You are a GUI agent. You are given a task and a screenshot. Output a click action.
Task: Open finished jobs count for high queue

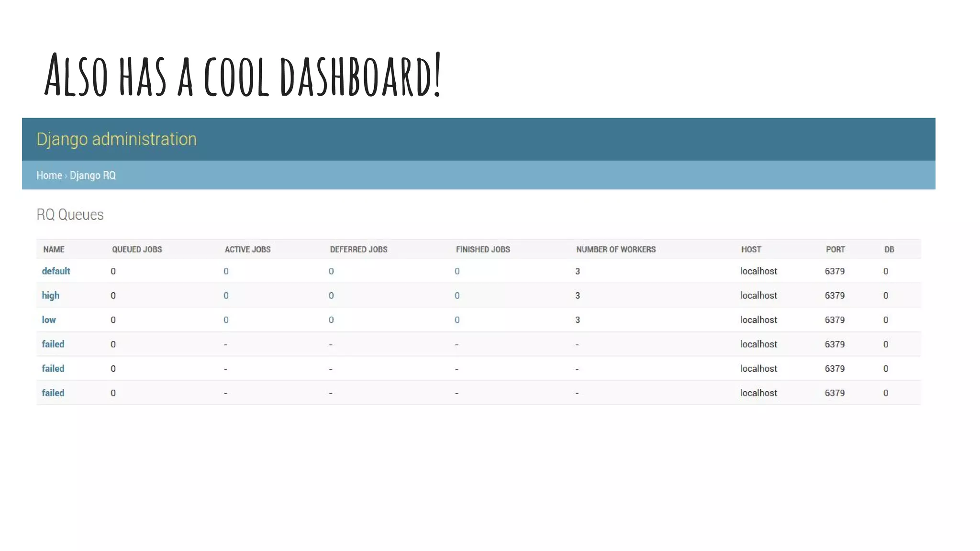[x=457, y=296]
